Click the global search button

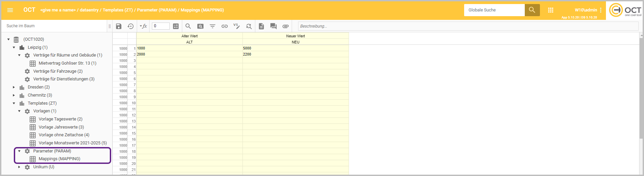[x=532, y=10]
